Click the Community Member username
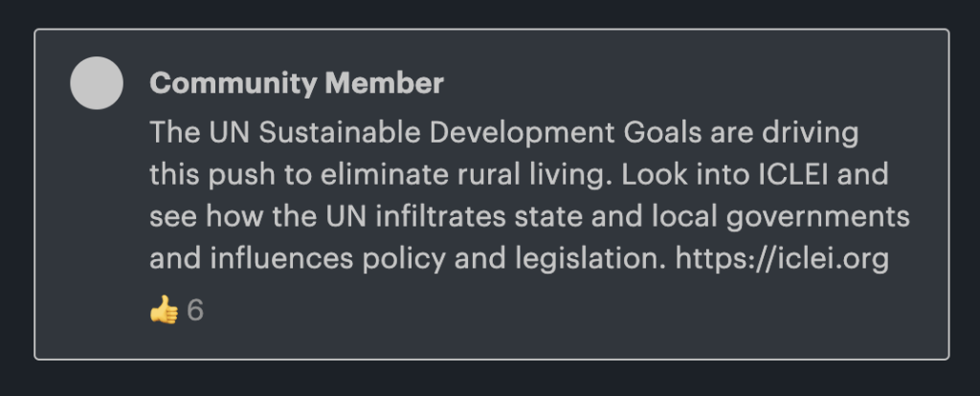 pyautogui.click(x=297, y=84)
